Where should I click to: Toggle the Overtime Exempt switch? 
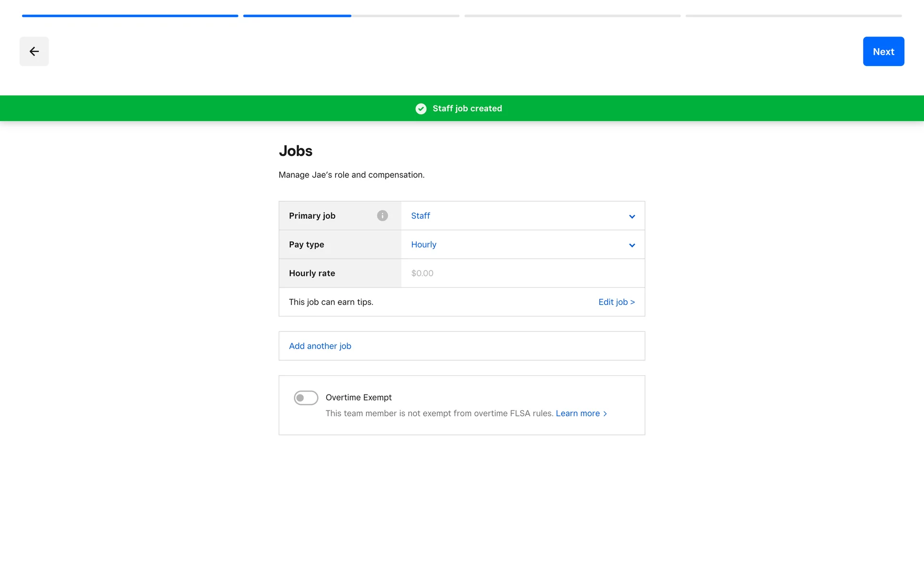point(306,398)
